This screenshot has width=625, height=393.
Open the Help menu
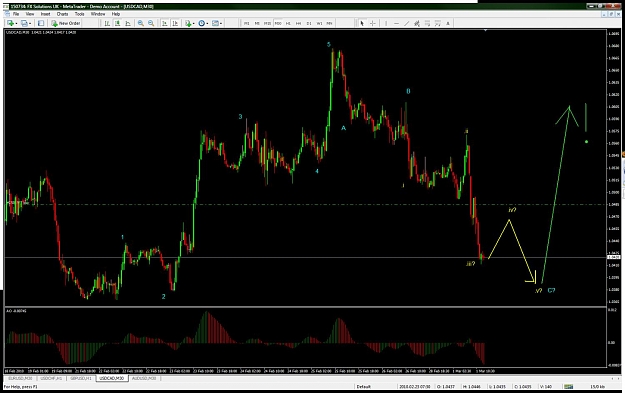point(116,14)
